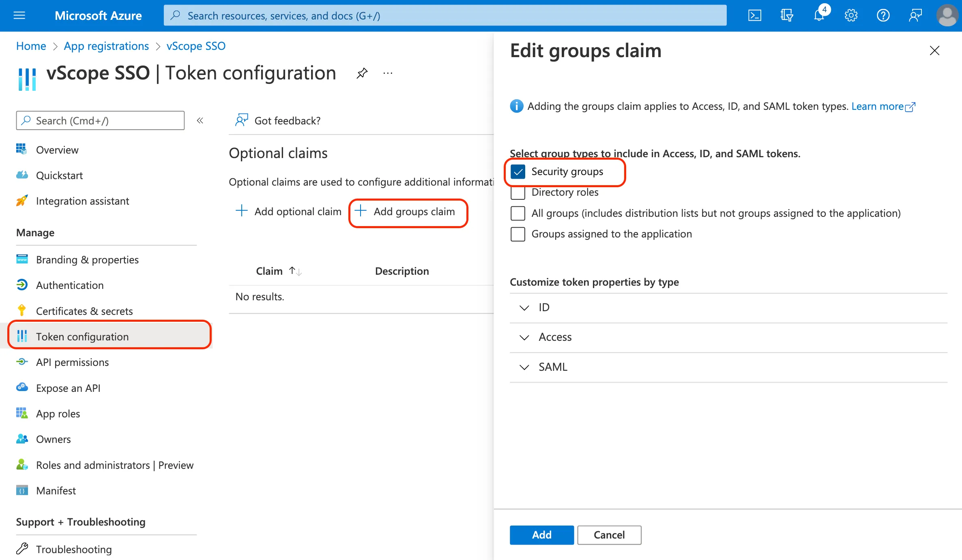Enable the All groups checkbox

(518, 213)
